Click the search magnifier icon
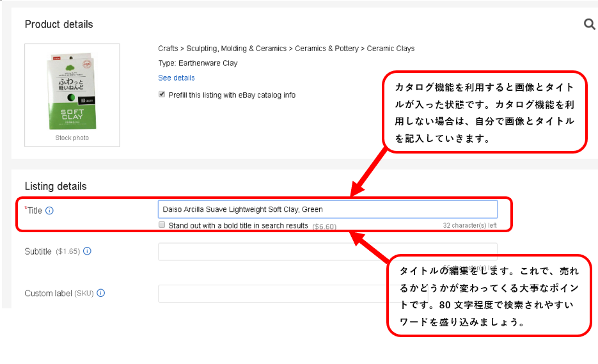The image size is (598, 364). pyautogui.click(x=590, y=24)
